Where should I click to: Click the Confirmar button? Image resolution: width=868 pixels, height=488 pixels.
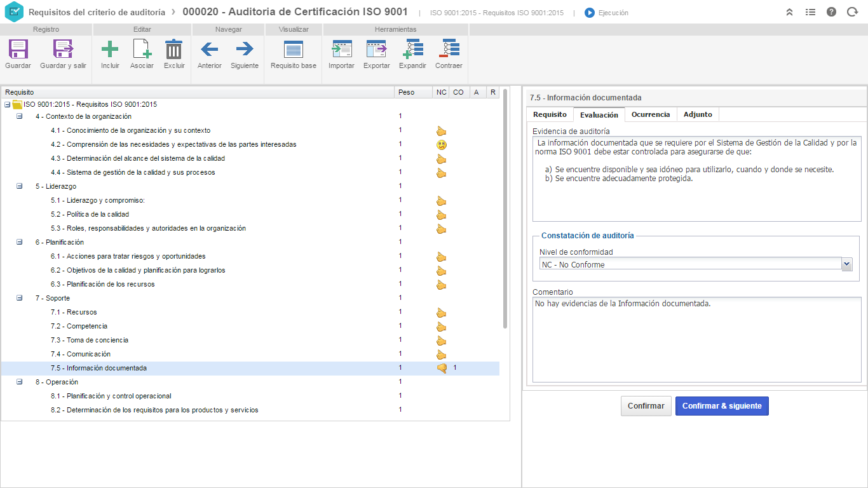point(646,405)
